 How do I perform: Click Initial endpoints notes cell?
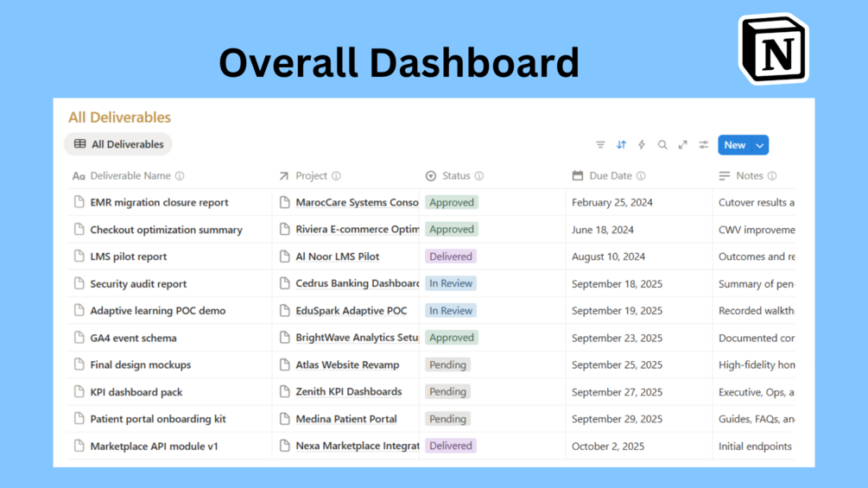[755, 447]
